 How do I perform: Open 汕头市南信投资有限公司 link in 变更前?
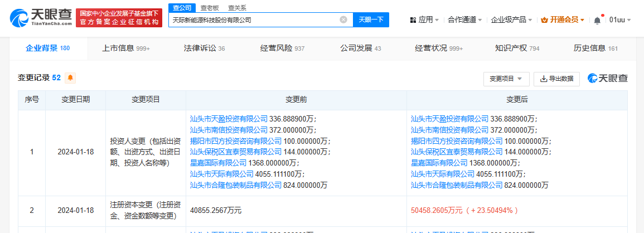(229, 130)
